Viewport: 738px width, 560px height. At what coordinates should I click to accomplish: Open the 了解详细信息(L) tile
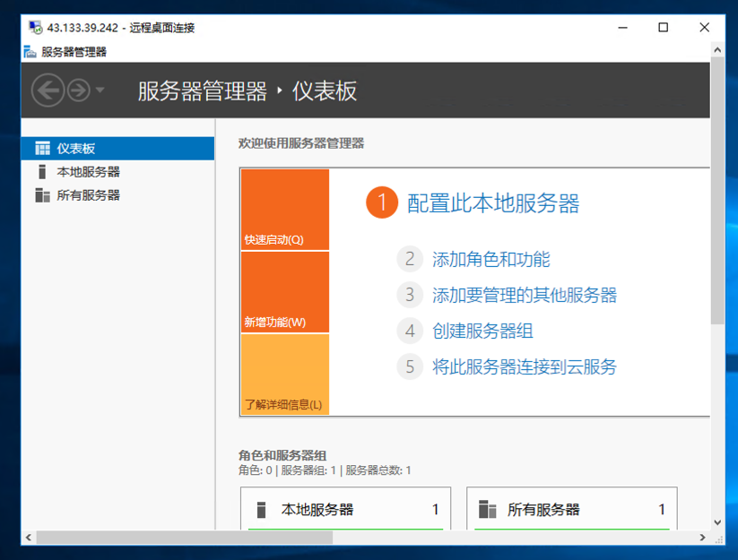click(284, 375)
